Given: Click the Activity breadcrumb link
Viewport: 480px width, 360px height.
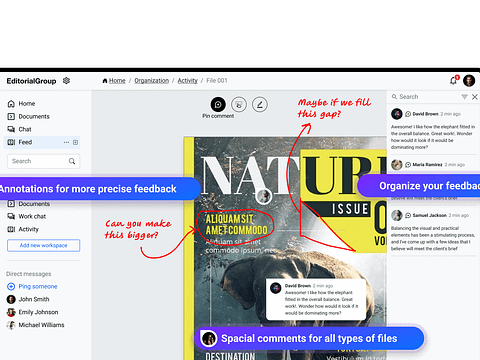Looking at the screenshot, I should coord(188,81).
